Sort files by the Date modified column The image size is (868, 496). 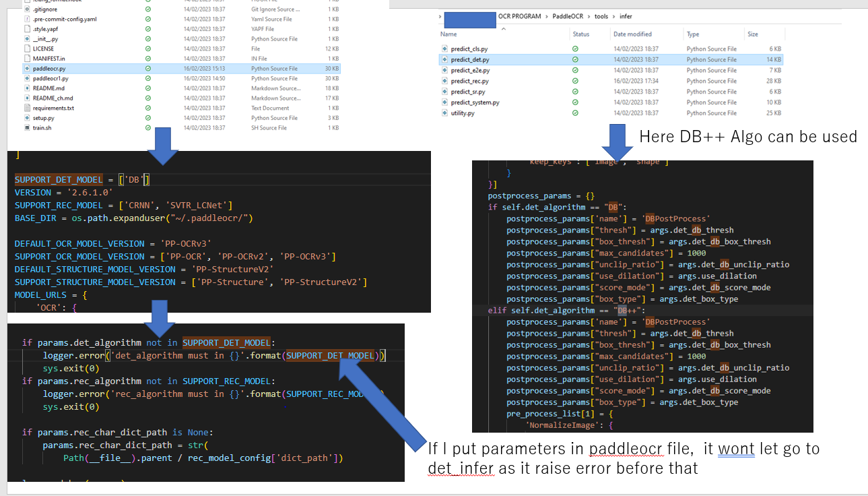tap(632, 33)
